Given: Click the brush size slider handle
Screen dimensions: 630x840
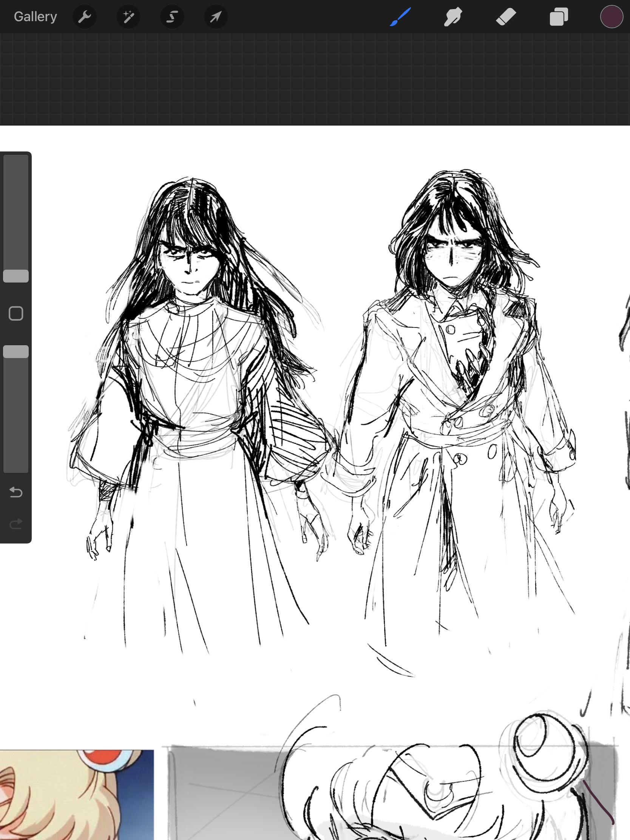Looking at the screenshot, I should tap(16, 276).
